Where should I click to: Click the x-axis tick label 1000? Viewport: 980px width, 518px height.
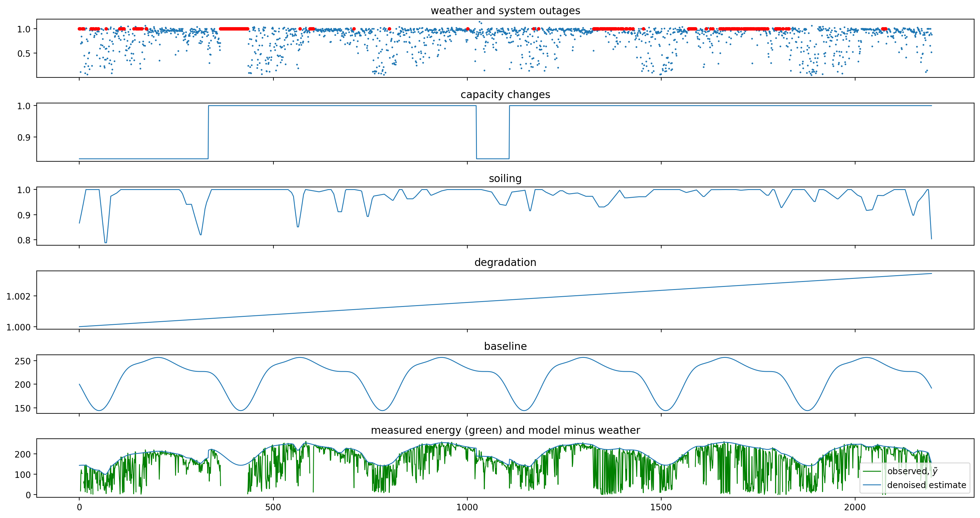(467, 507)
